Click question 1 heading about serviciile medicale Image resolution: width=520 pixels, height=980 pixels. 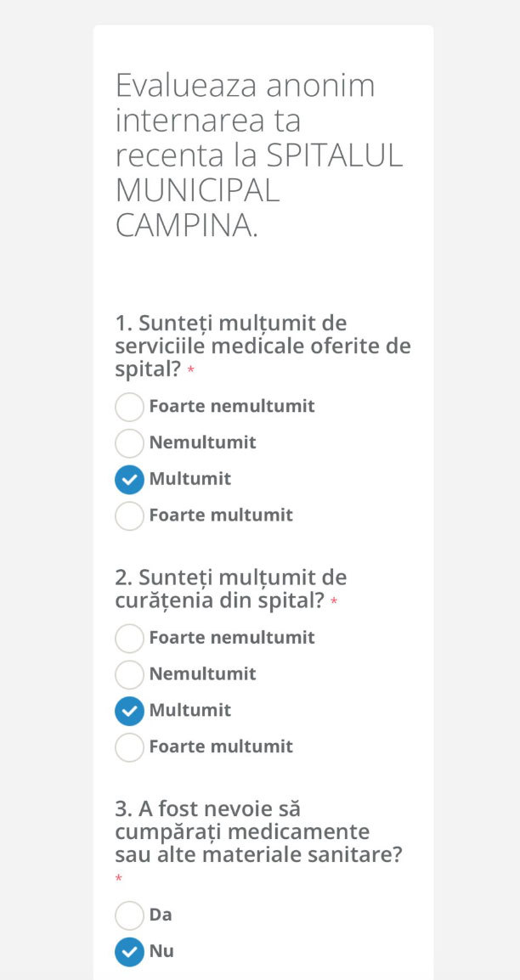pos(263,346)
